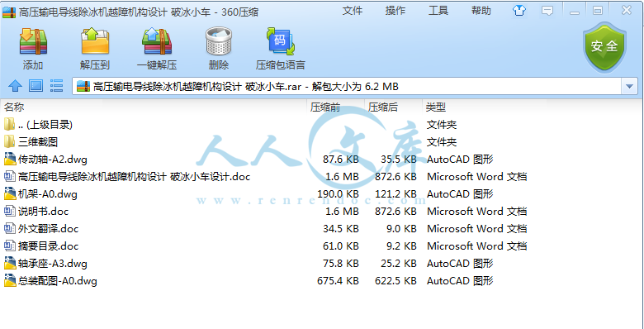The width and height of the screenshot is (644, 329).
Task: Click the 9.0 KB compressed size
Action: 401,229
